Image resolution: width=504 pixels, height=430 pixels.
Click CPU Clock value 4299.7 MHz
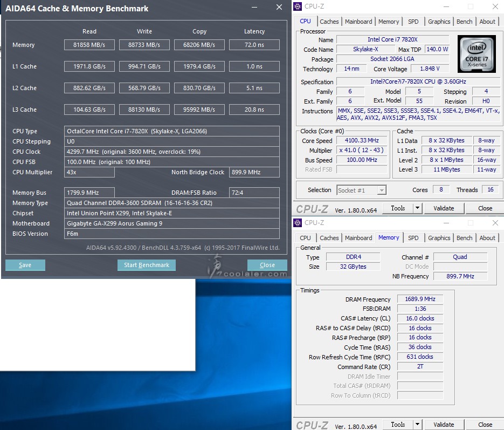(171, 152)
